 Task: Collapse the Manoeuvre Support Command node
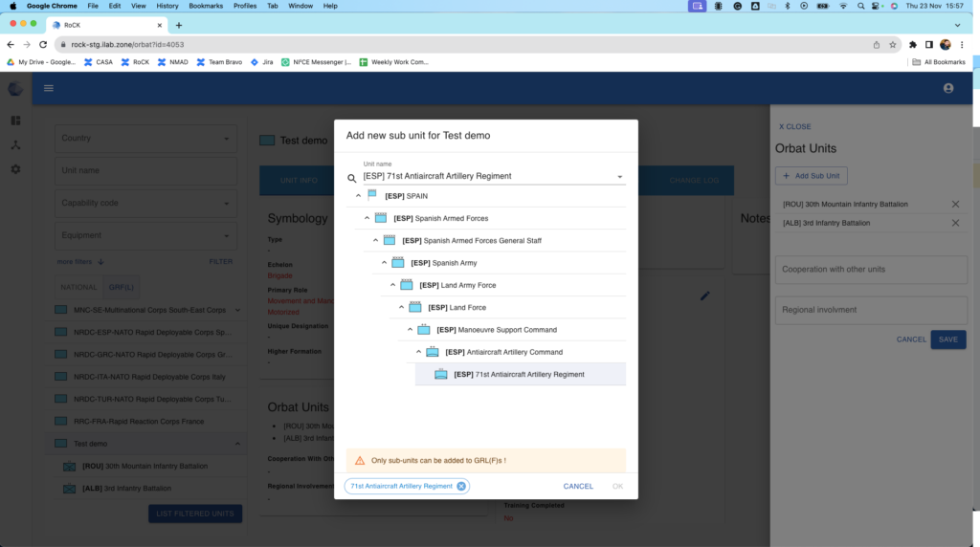pos(411,329)
